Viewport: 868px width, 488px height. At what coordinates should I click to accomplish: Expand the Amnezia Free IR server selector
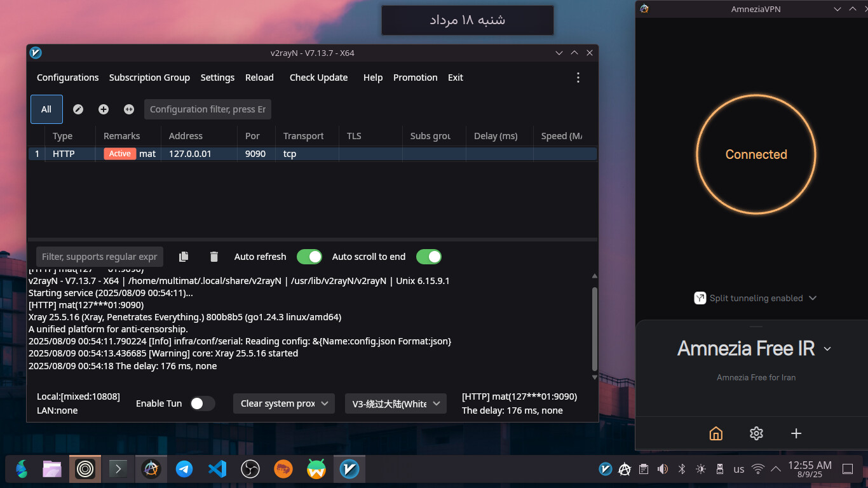coord(827,349)
